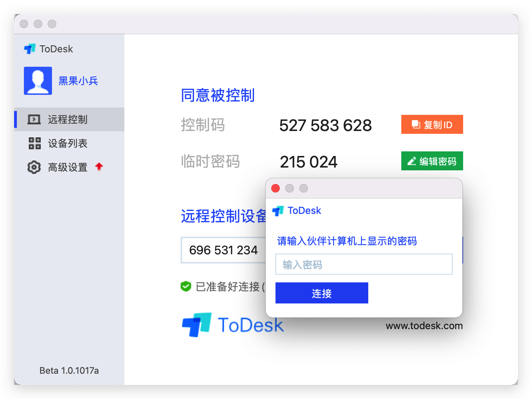This screenshot has height=399, width=532.
Task: Click the 输入密码 password field in dialog
Action: (x=364, y=264)
